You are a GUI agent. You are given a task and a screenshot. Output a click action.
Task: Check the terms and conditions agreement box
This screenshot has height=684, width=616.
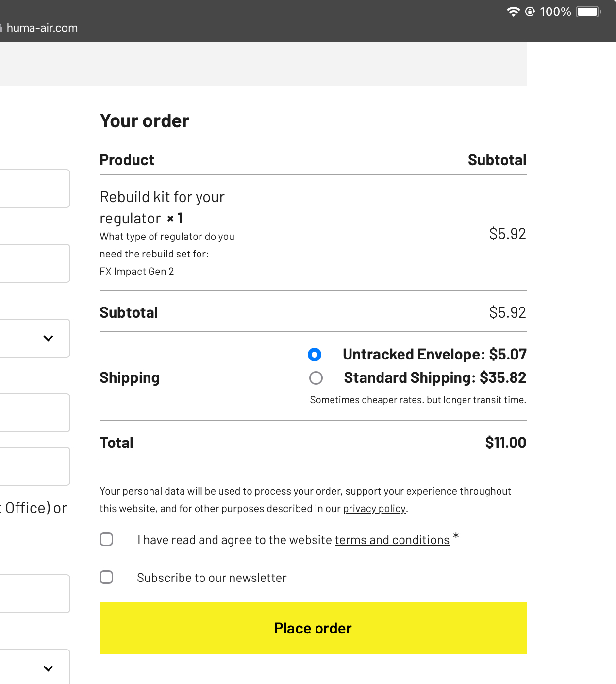[x=106, y=539]
